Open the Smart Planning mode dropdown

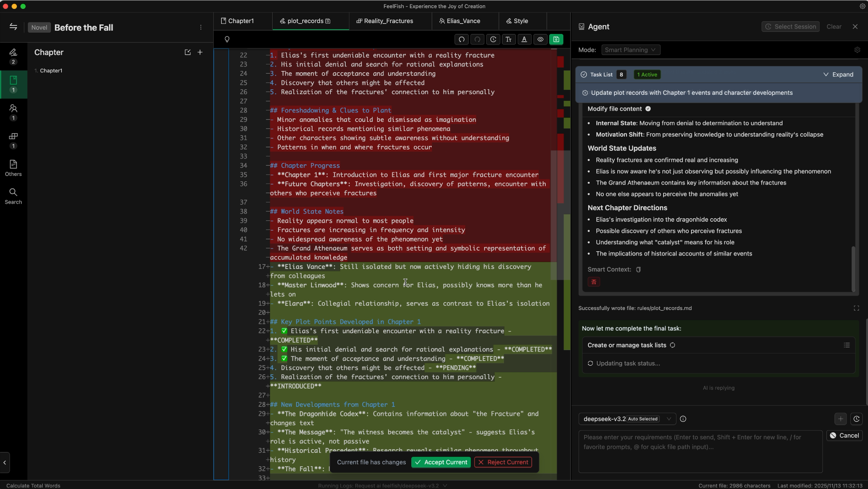point(630,50)
